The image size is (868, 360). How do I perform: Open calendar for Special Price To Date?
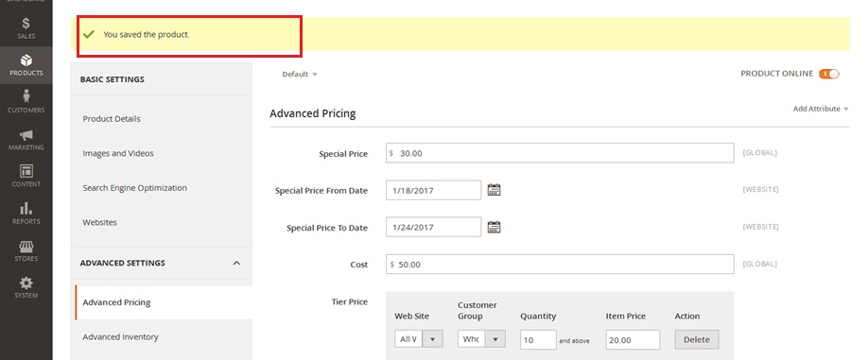pos(494,227)
